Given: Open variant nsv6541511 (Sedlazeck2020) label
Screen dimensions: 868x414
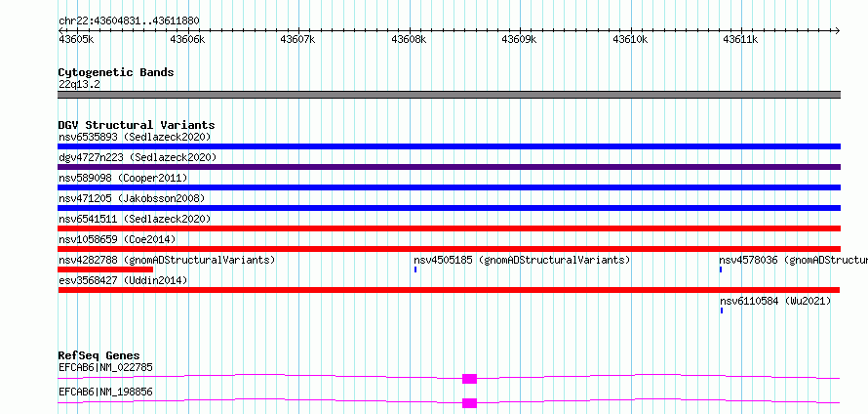Looking at the screenshot, I should (x=135, y=219).
